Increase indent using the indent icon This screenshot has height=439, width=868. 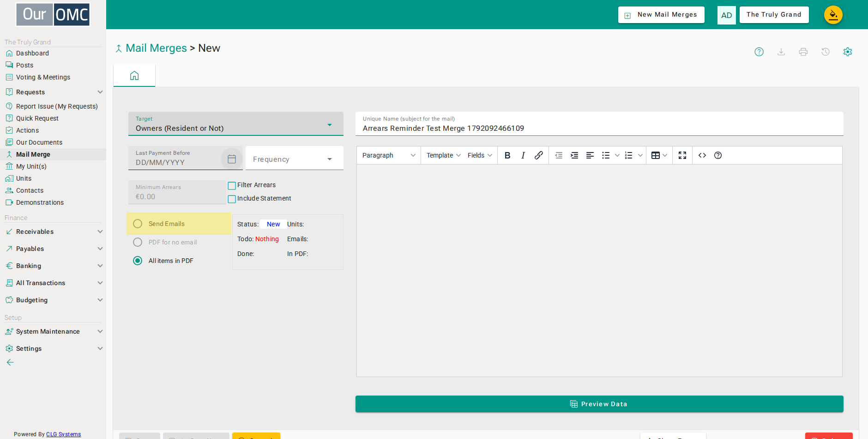pyautogui.click(x=574, y=155)
